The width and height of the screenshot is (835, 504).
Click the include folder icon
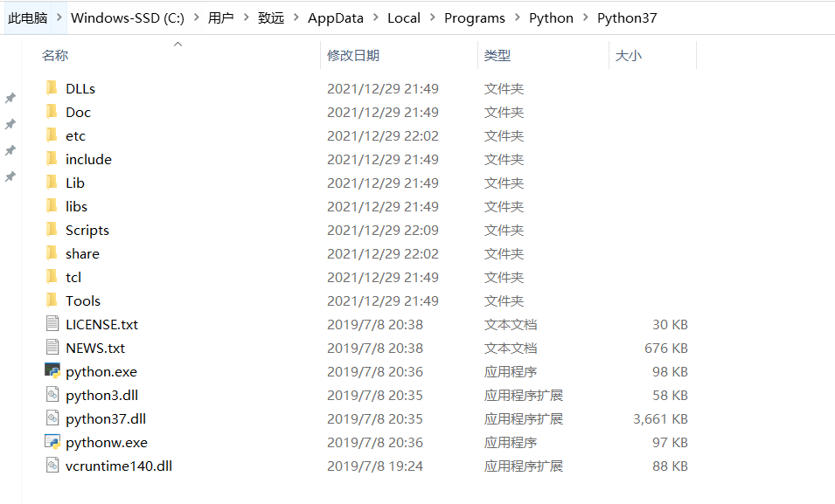52,159
